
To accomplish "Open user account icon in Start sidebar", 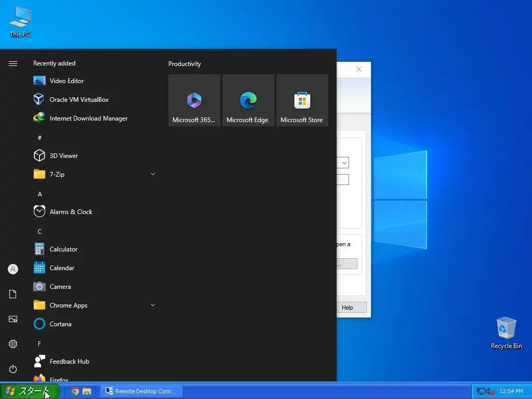I will (x=13, y=269).
